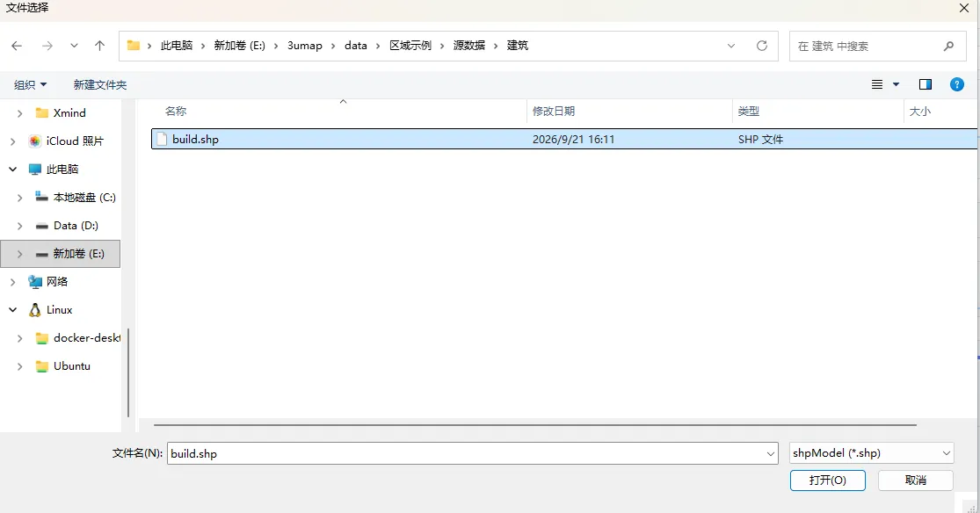Viewport: 980px width, 513px height.
Task: Close the 文件选择 dialog
Action: (964, 8)
